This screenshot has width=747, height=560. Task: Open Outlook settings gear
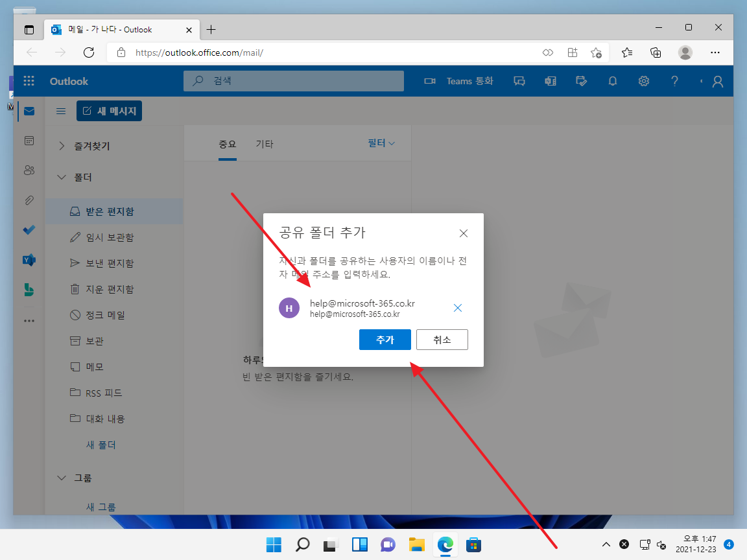point(644,81)
